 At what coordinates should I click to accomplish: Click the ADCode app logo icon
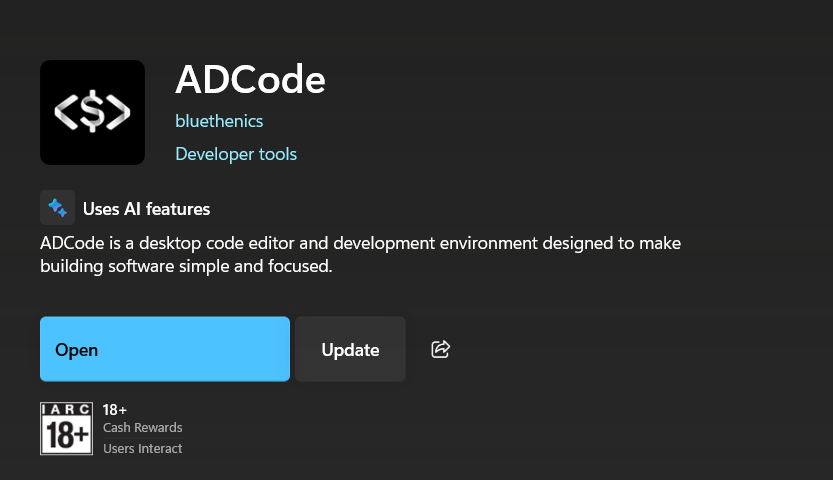click(92, 112)
